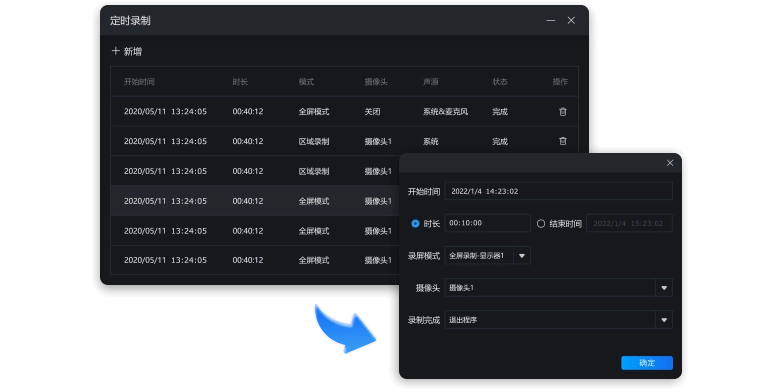The width and height of the screenshot is (780, 390).
Task: Close the 定时录制 window
Action: 571,20
